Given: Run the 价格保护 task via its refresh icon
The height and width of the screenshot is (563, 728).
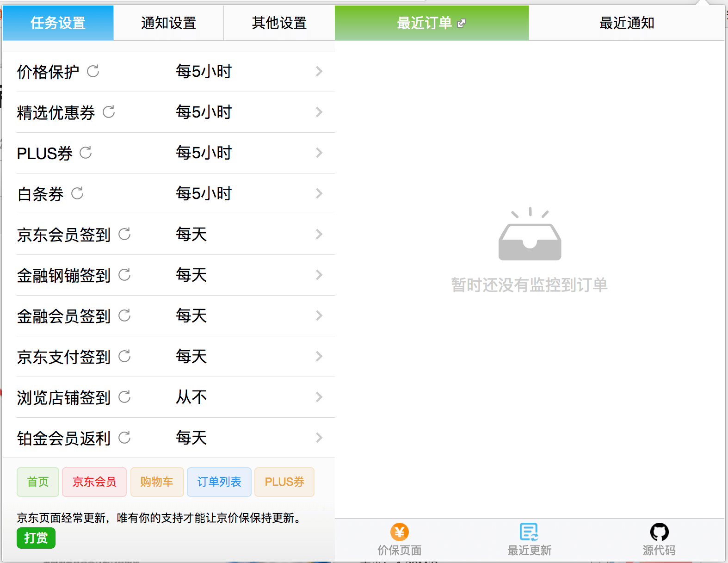Looking at the screenshot, I should pos(93,71).
